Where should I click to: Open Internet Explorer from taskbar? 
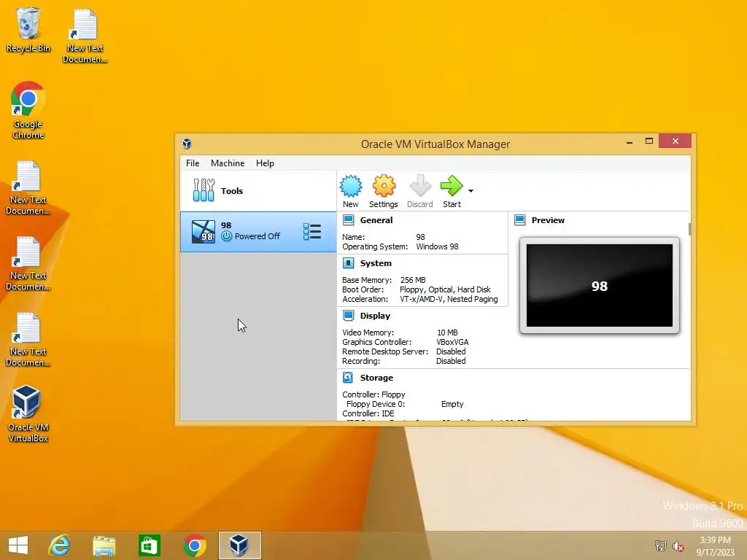point(60,545)
